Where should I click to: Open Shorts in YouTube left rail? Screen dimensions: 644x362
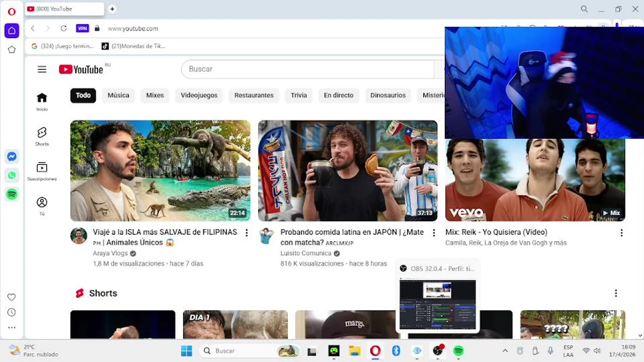coord(42,136)
